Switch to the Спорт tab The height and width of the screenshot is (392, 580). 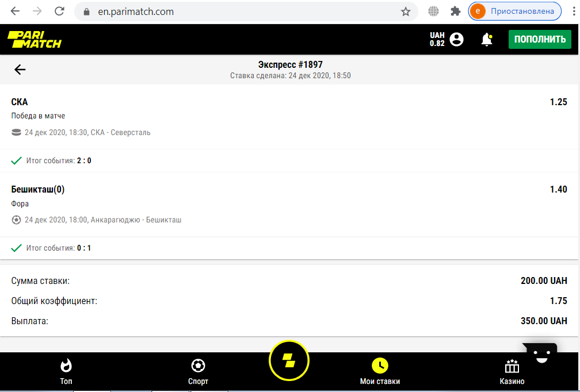pyautogui.click(x=199, y=372)
